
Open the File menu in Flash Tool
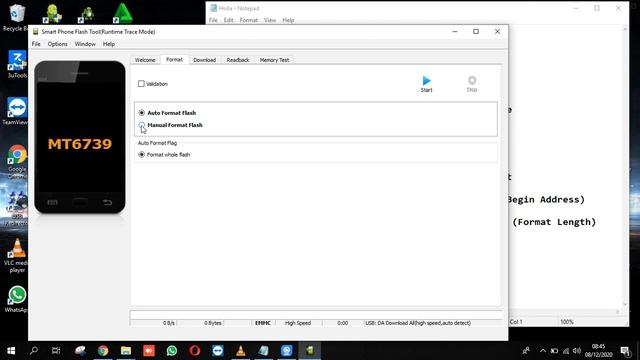[x=36, y=44]
